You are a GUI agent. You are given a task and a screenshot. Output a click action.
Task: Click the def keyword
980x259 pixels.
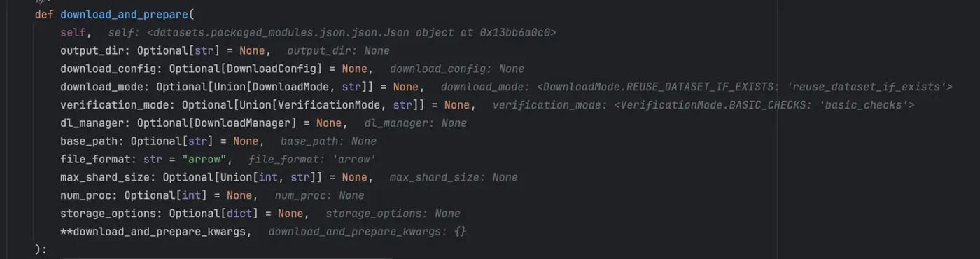click(44, 14)
